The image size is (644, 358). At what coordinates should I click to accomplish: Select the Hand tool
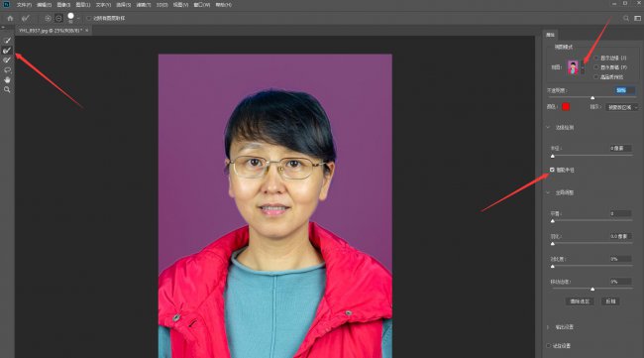pyautogui.click(x=7, y=79)
